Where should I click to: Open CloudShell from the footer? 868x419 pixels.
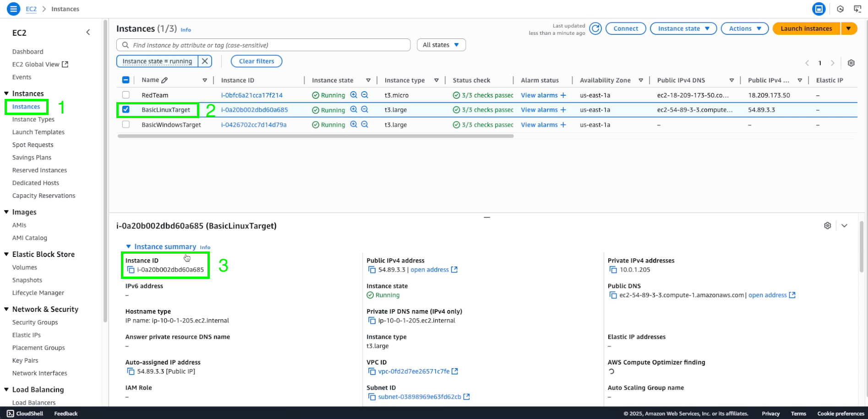click(x=25, y=414)
